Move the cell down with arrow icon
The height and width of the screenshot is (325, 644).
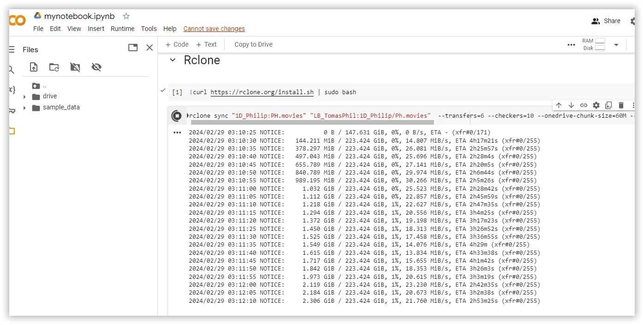pos(571,105)
